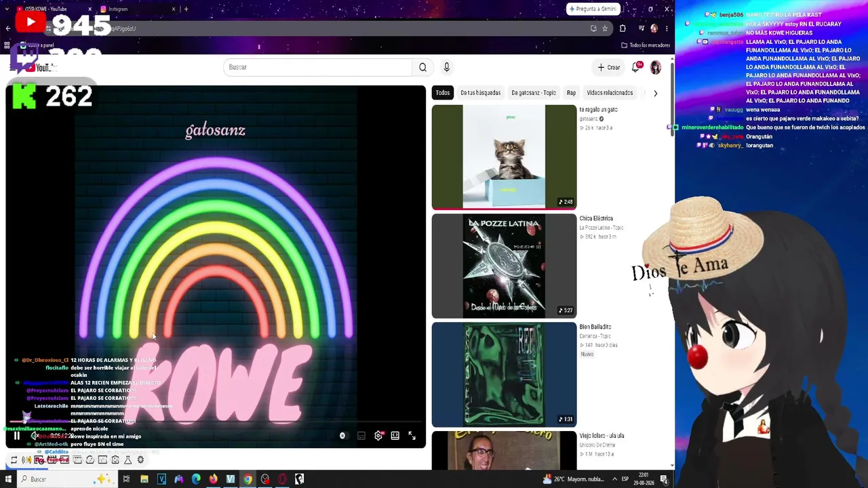The width and height of the screenshot is (868, 488).
Task: Open File Explorer from the taskbar
Action: (144, 479)
